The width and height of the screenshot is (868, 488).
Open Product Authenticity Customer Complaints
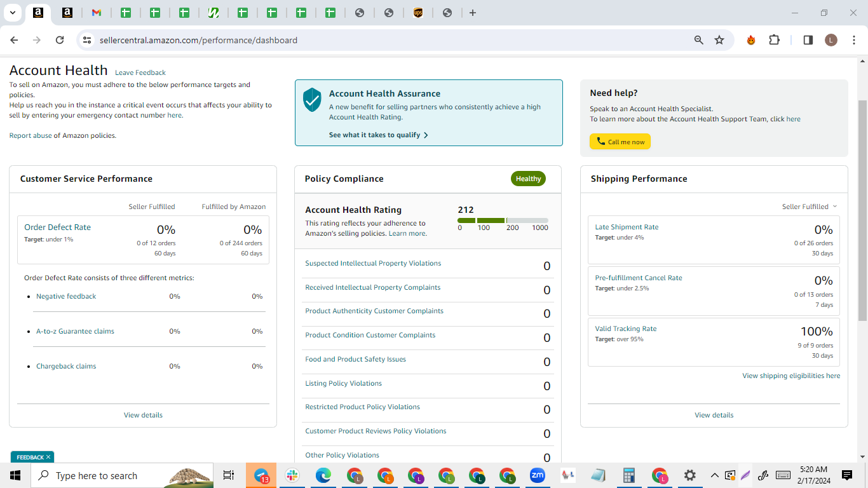[x=374, y=311]
